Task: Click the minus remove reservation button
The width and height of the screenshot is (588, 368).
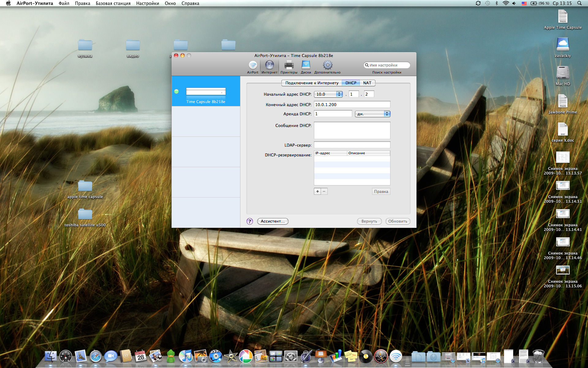Action: pyautogui.click(x=324, y=191)
